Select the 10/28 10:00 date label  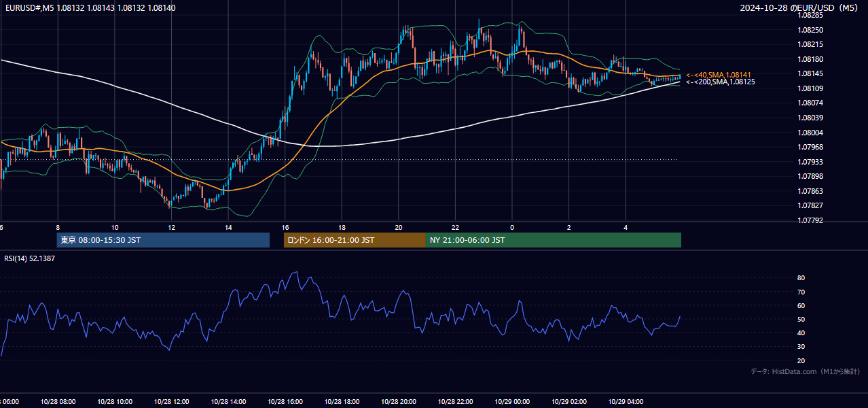115,402
